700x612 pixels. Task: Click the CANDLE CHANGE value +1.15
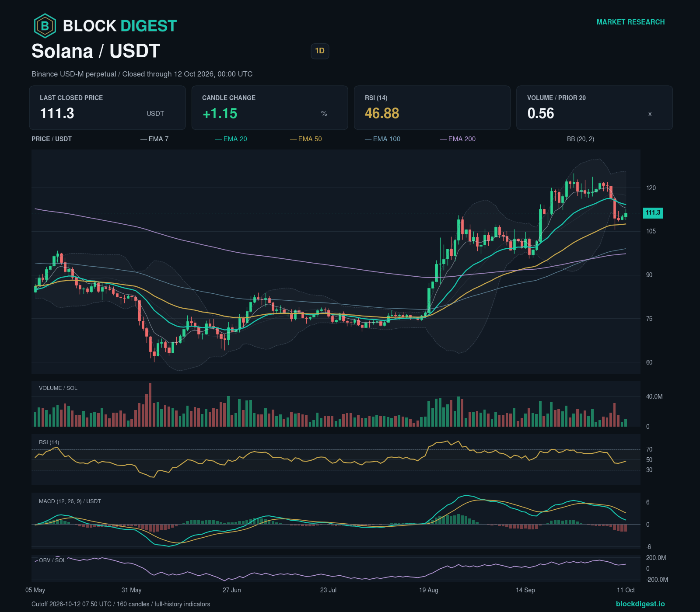220,113
